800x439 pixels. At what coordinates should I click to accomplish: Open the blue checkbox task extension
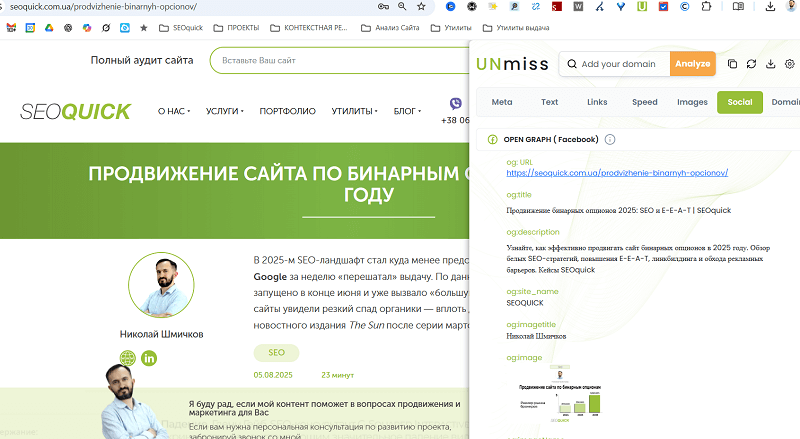663,7
